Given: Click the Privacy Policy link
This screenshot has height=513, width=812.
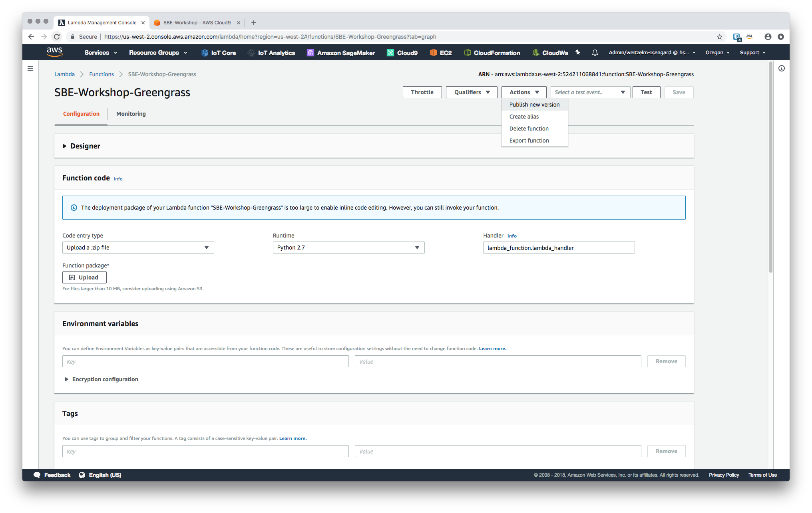Looking at the screenshot, I should tap(724, 475).
